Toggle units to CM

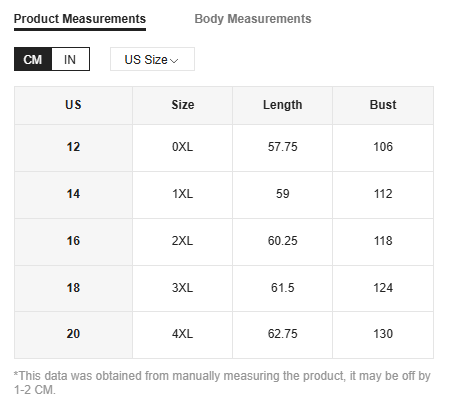(33, 59)
